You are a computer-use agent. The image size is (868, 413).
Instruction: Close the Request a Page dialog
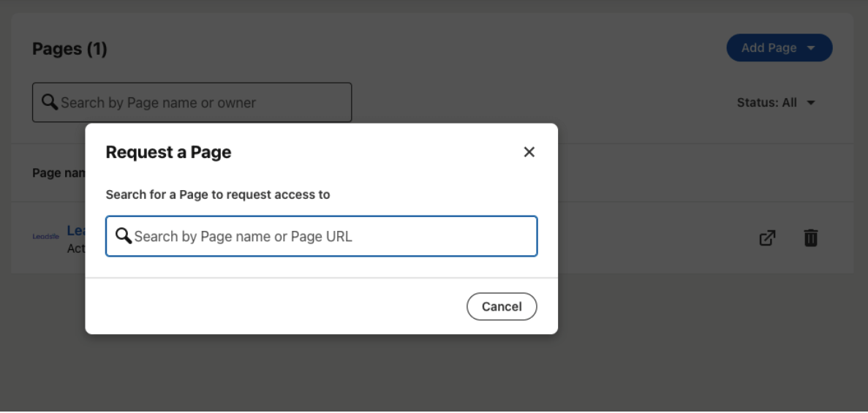529,152
